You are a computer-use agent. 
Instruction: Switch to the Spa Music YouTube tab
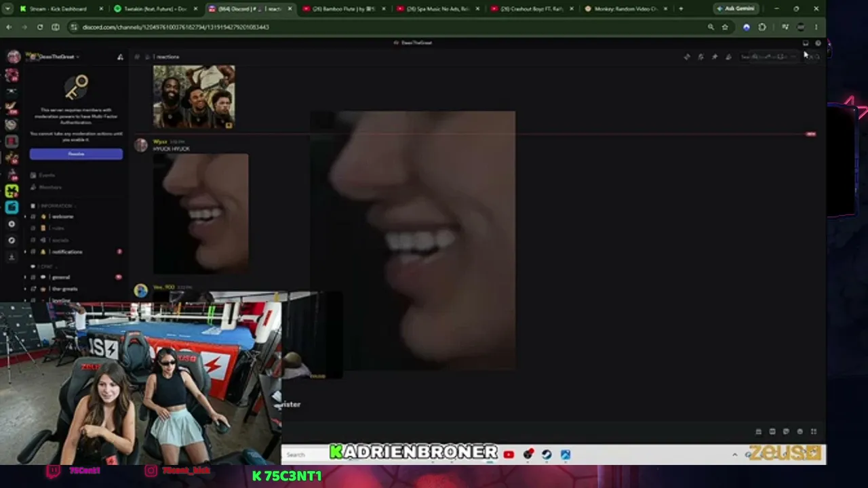[x=437, y=9]
